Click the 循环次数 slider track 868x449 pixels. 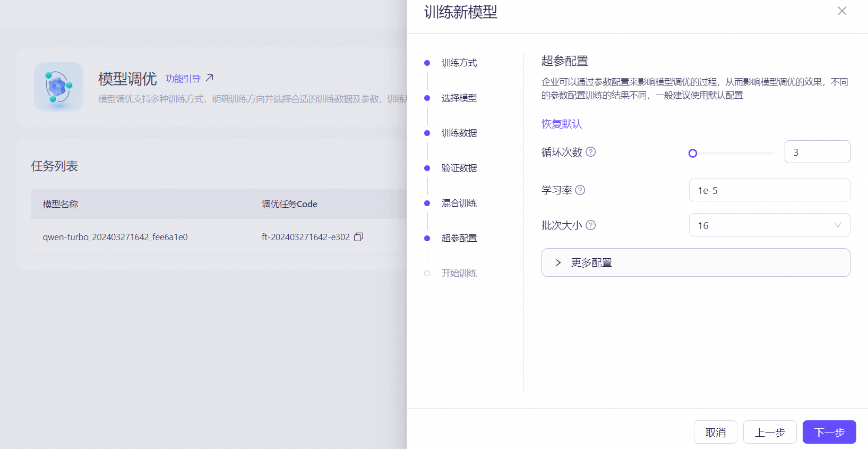(x=733, y=153)
